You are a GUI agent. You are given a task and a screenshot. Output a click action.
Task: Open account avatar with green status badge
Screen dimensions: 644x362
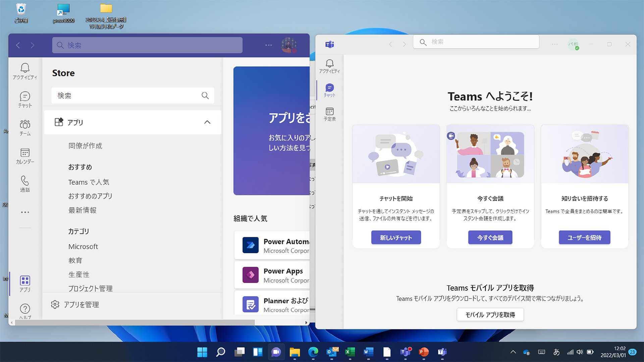[573, 44]
